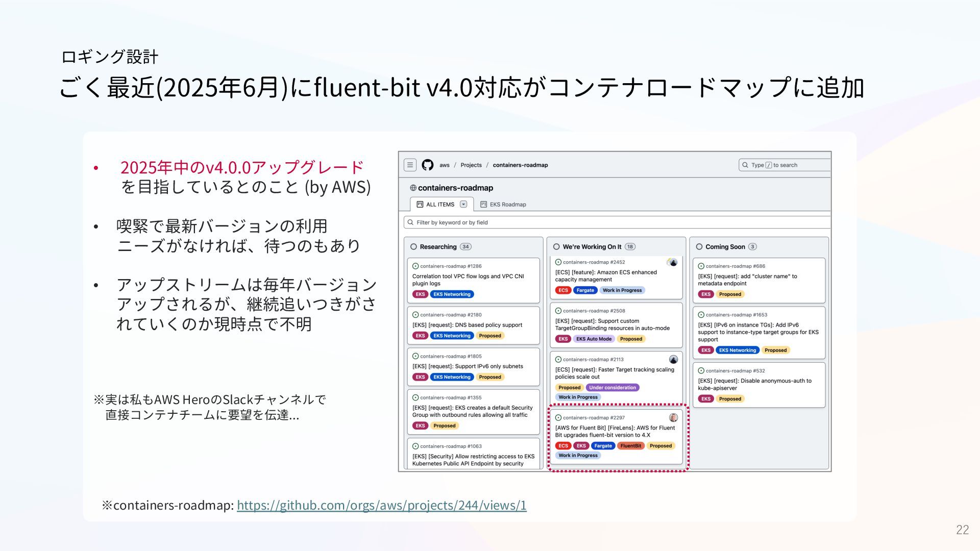Screen dimensions: 980x551
Task: Click open-issue icon on card #2297
Action: tap(558, 417)
